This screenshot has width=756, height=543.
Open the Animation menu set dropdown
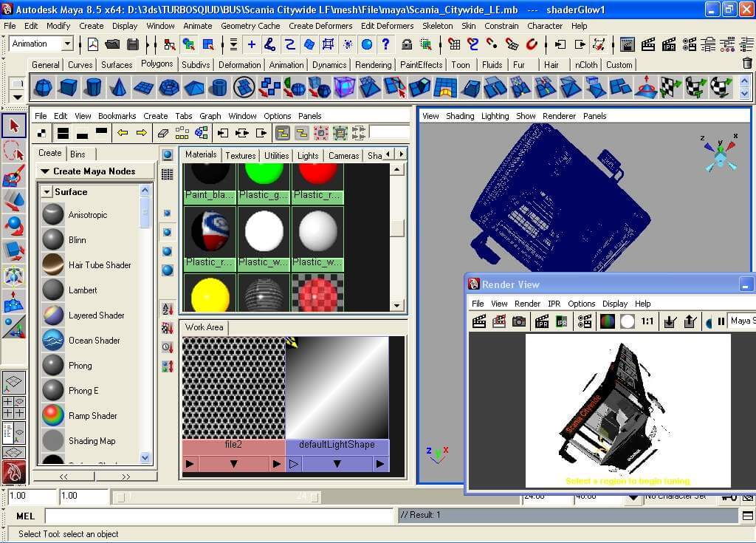click(x=67, y=44)
